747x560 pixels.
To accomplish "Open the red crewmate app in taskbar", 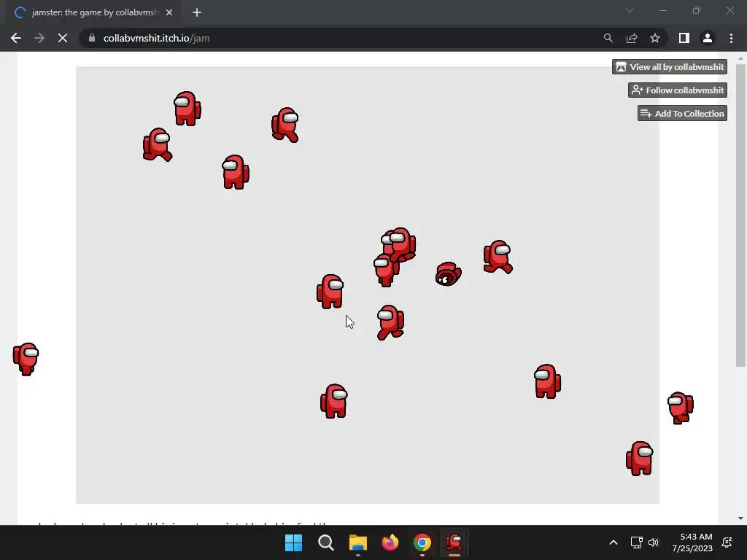I will 454,542.
